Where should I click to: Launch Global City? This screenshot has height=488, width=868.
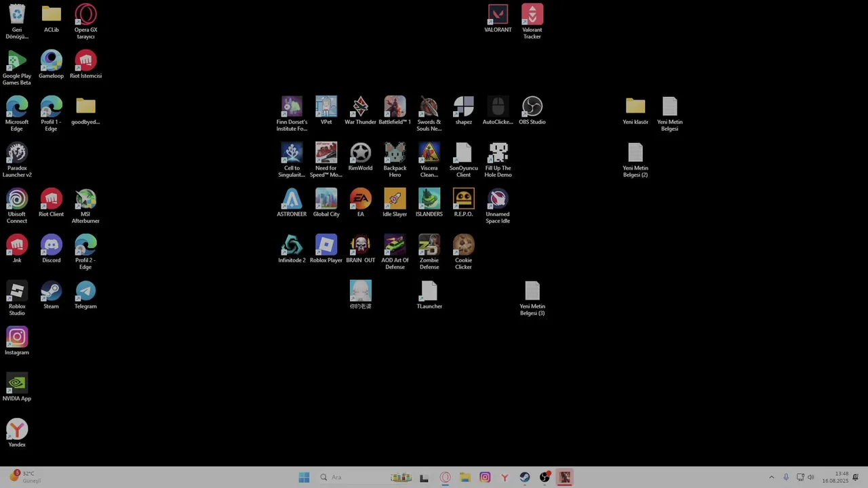pyautogui.click(x=326, y=199)
